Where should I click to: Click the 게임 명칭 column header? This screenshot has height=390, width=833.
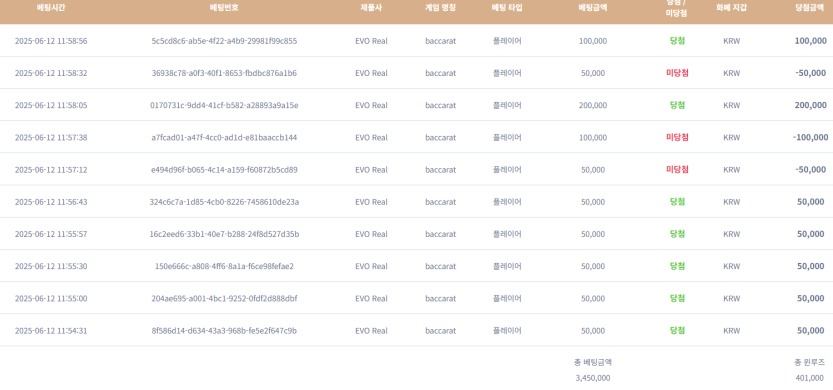tap(440, 8)
